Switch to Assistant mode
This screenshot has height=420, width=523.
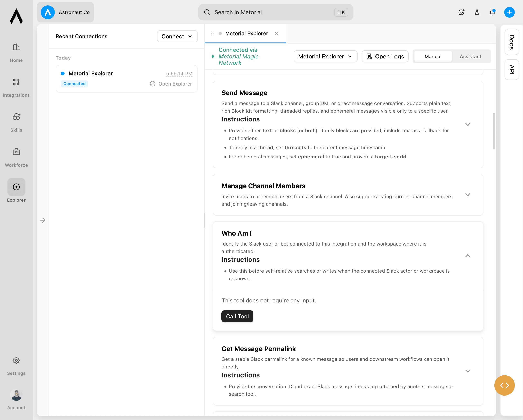(471, 57)
